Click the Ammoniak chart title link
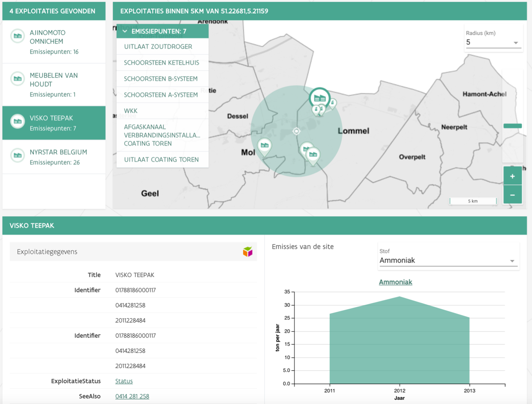 point(395,282)
